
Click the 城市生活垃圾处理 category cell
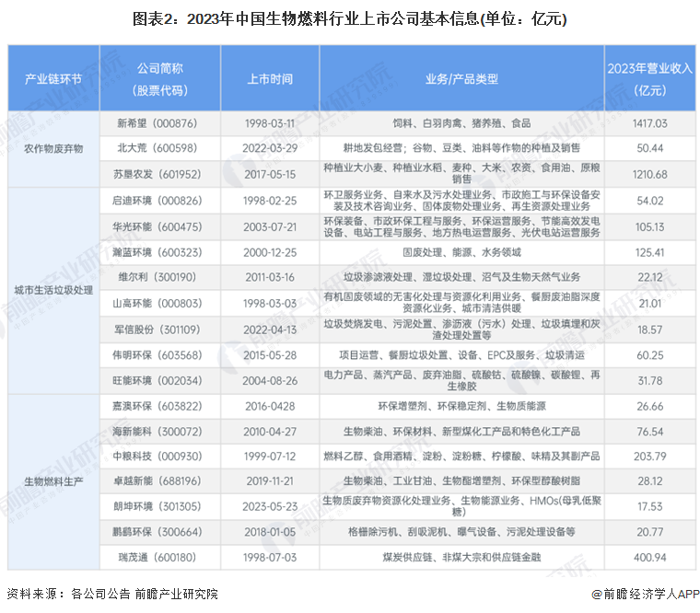[x=53, y=291]
